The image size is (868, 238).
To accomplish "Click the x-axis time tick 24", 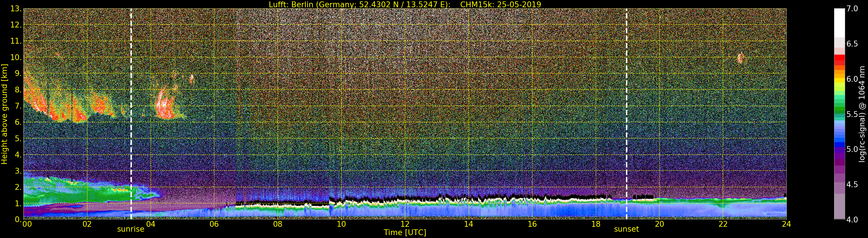I will click(786, 224).
